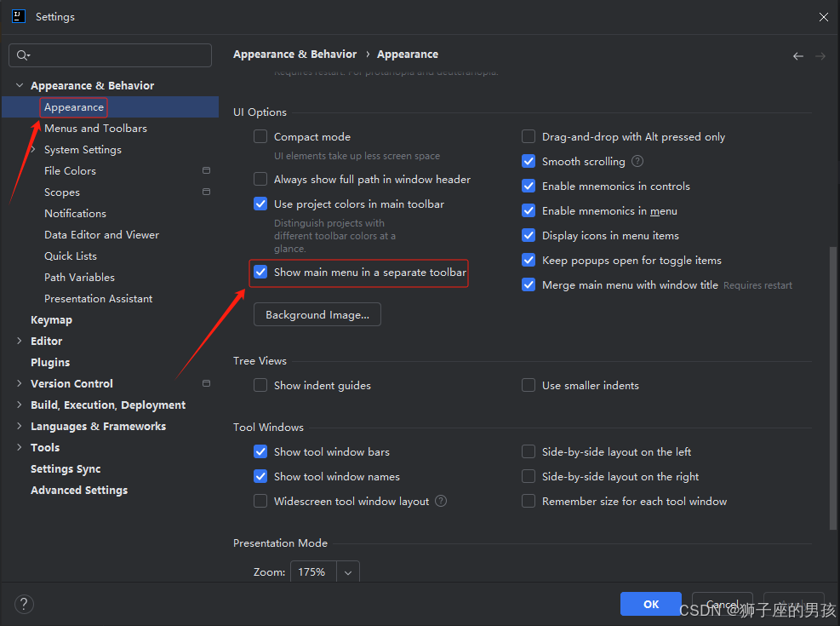Uncheck Show tool window bars
Image resolution: width=840 pixels, height=626 pixels.
click(x=260, y=451)
